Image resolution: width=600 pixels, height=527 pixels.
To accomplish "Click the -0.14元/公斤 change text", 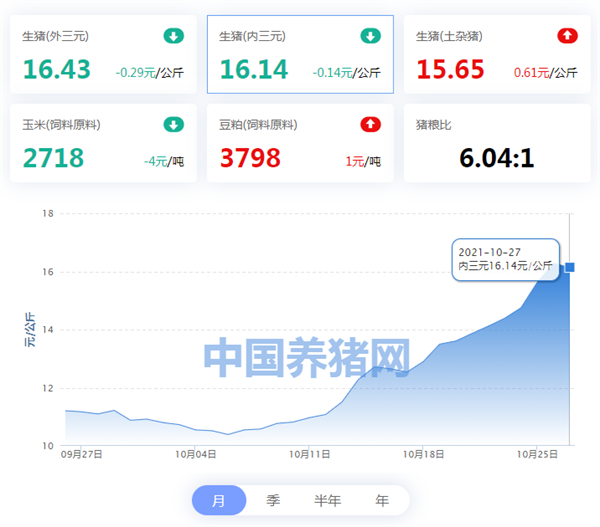I will (x=347, y=73).
